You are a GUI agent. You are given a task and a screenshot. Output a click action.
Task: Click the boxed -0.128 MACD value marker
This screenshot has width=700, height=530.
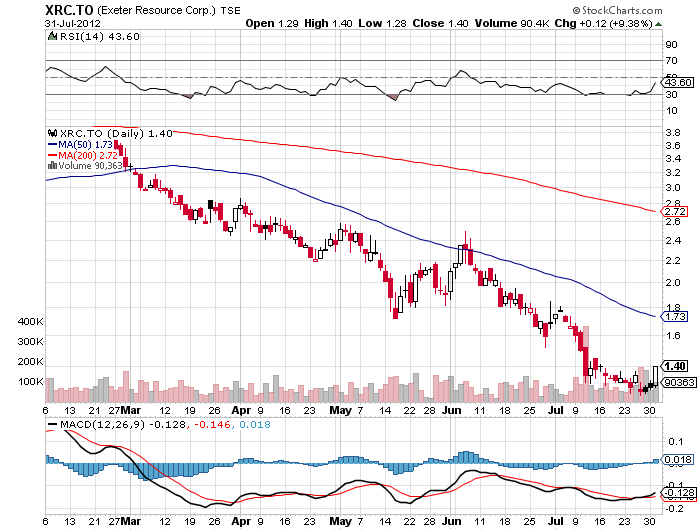point(679,493)
